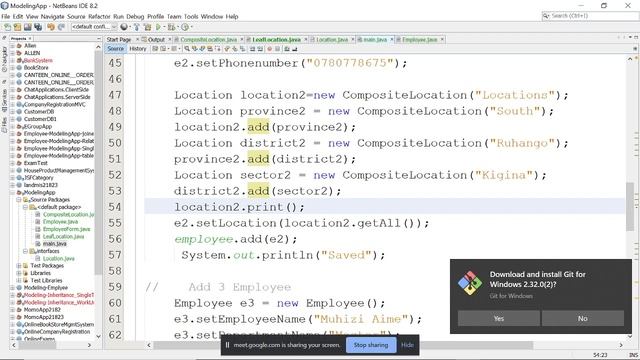
Task: Click the Save All toolbar icon
Action: coord(38,27)
